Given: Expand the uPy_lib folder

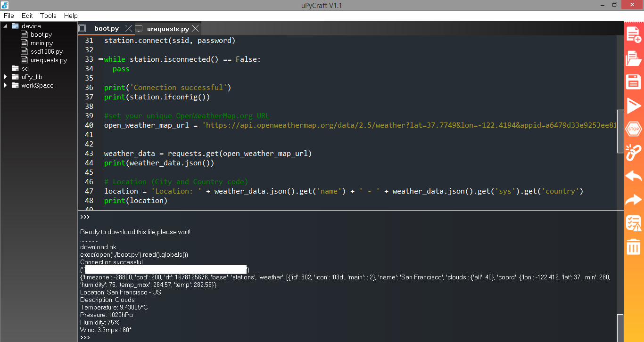Looking at the screenshot, I should [5, 77].
